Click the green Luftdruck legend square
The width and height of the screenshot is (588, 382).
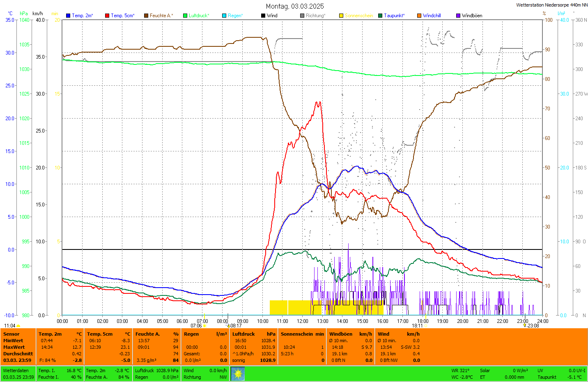click(x=185, y=16)
